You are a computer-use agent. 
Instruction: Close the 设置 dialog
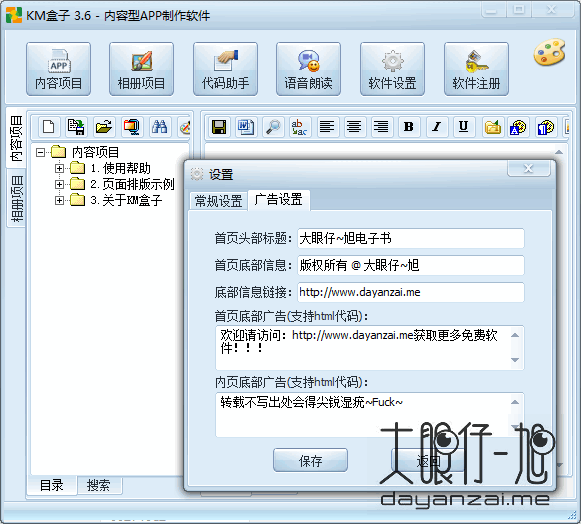(529, 168)
